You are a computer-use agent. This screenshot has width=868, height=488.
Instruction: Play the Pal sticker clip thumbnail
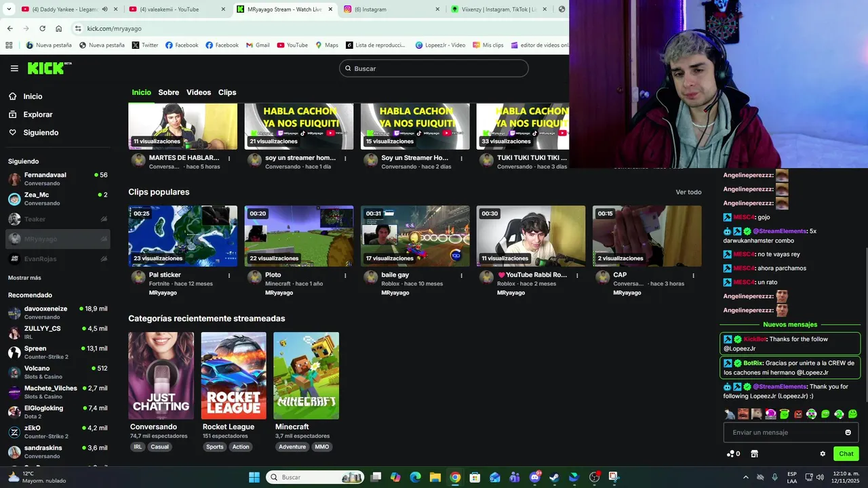[x=183, y=236]
